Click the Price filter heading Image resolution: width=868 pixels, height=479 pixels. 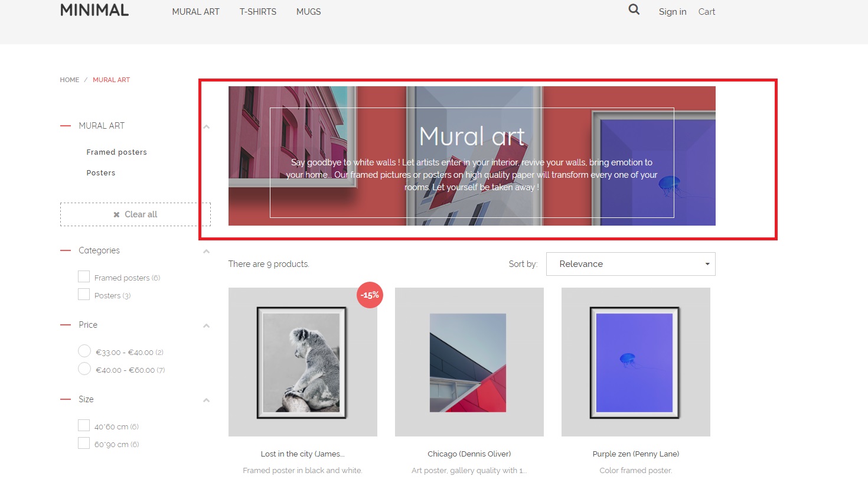click(x=88, y=325)
